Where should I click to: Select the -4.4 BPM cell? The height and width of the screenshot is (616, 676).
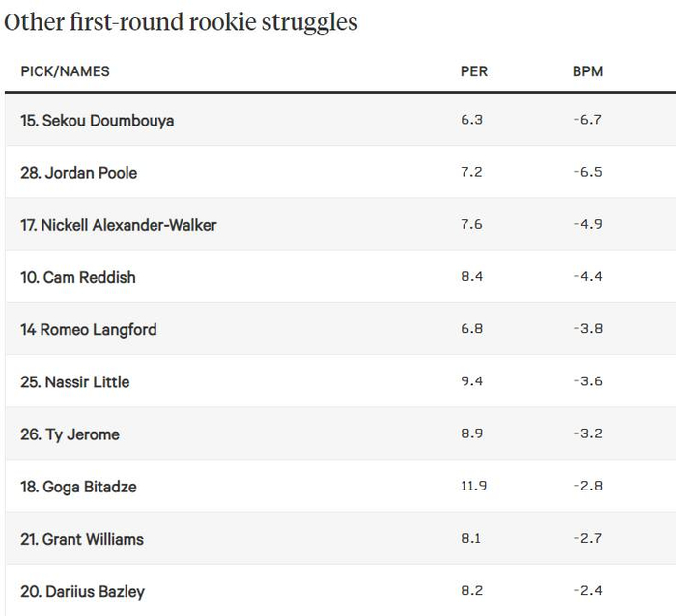[x=587, y=277]
